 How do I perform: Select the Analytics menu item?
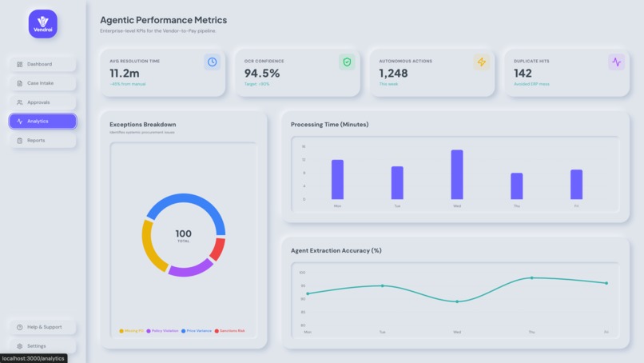pos(42,122)
